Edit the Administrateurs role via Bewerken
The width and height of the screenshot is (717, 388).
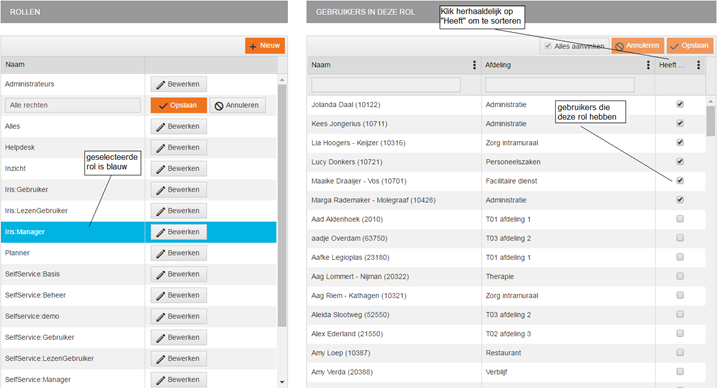179,84
